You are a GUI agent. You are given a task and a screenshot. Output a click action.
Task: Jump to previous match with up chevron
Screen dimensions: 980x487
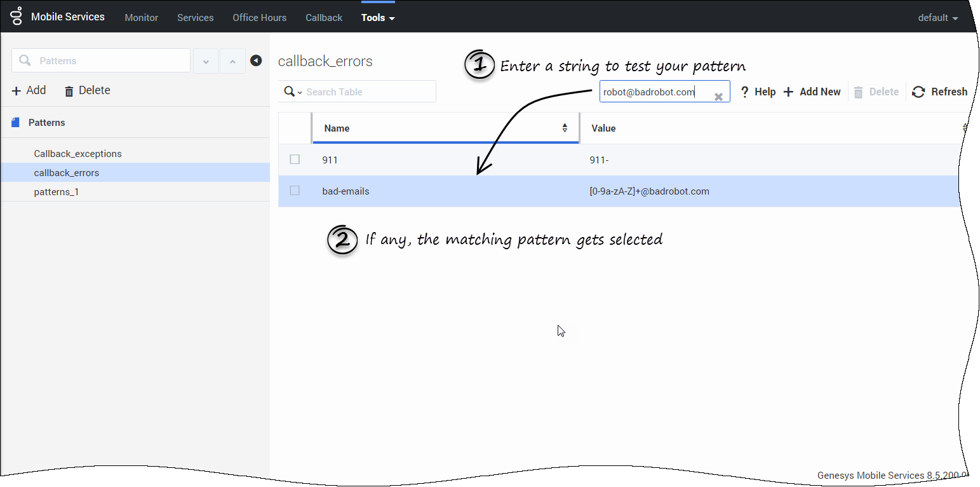click(232, 61)
